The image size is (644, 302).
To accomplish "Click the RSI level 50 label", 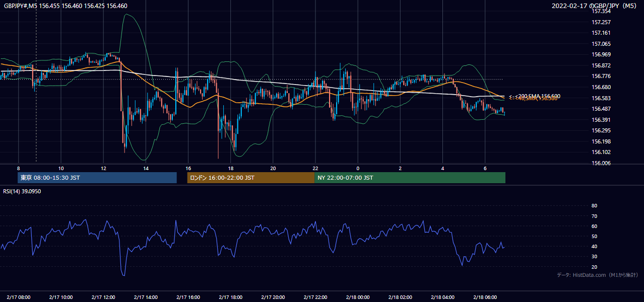I will pyautogui.click(x=594, y=236).
